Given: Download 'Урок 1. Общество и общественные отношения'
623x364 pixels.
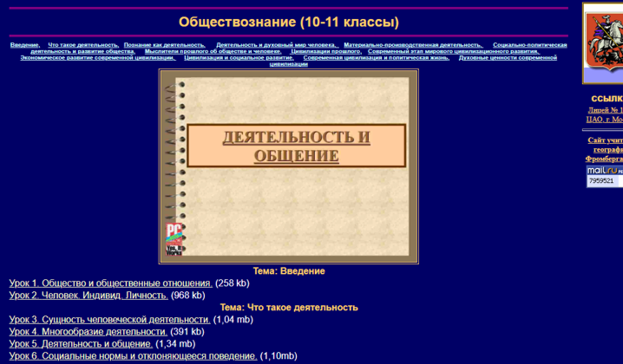Looking at the screenshot, I should [x=110, y=283].
